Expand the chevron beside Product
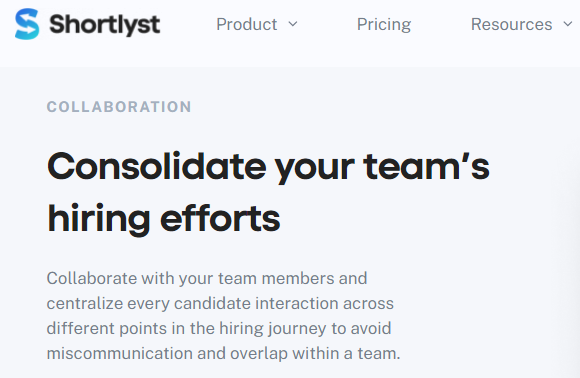This screenshot has height=378, width=580. tap(293, 24)
